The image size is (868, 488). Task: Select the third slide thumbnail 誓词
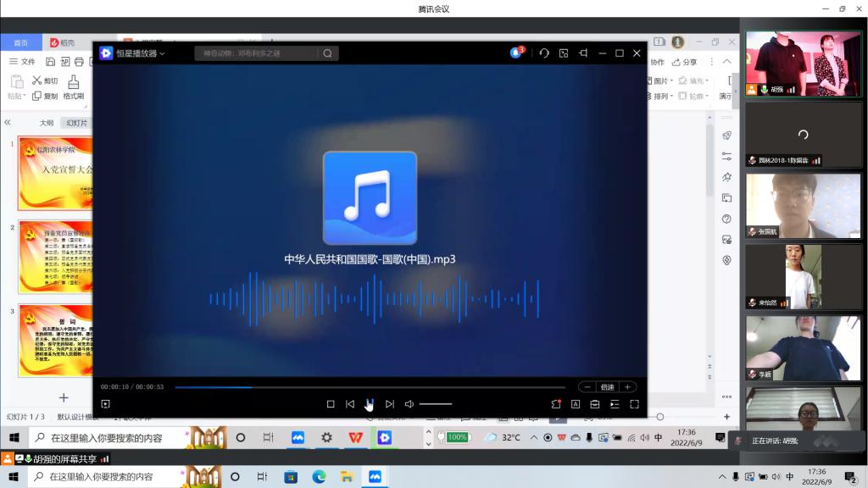[x=55, y=339]
